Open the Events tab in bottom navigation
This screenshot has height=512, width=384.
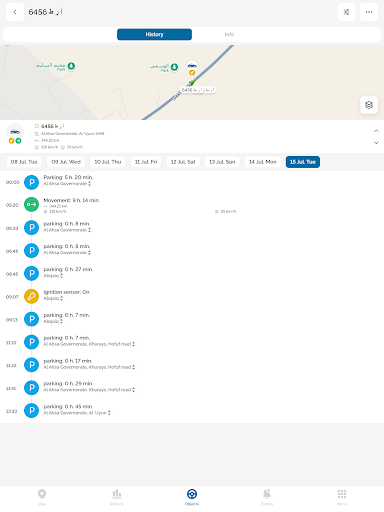[267, 497]
